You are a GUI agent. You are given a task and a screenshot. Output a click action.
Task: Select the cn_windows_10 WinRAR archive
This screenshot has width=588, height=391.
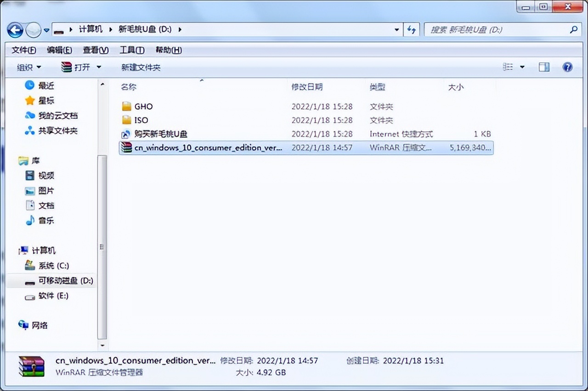click(x=207, y=147)
